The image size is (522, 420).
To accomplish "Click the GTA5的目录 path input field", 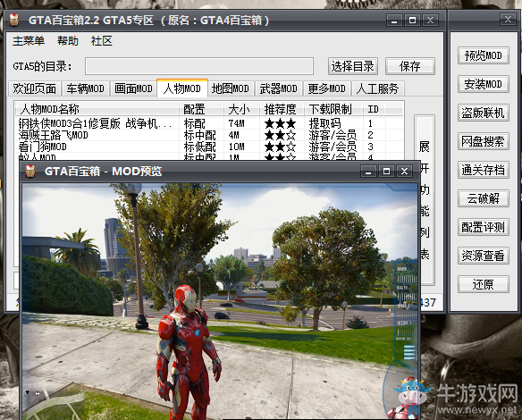I will coord(199,66).
